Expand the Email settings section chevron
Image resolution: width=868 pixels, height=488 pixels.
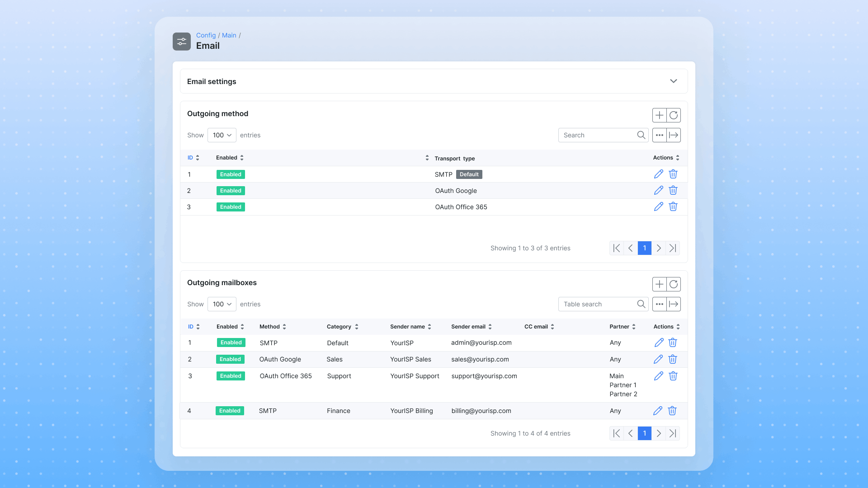pyautogui.click(x=674, y=81)
